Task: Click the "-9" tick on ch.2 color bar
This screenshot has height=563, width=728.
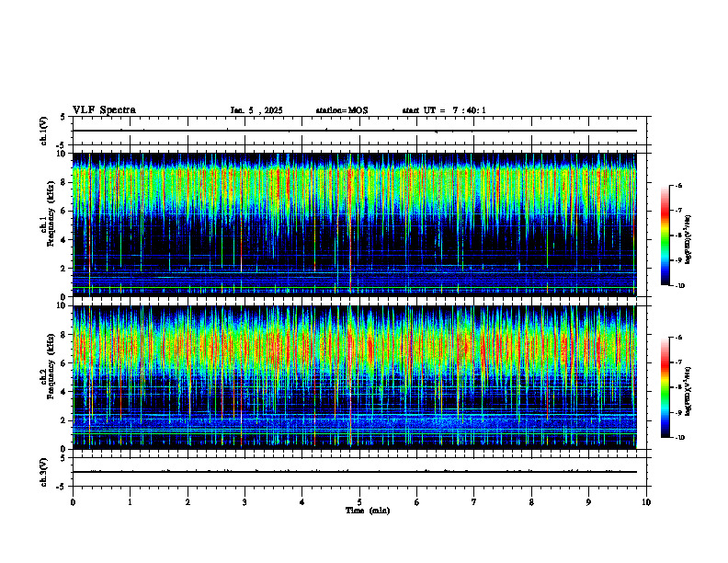Action: coord(678,412)
